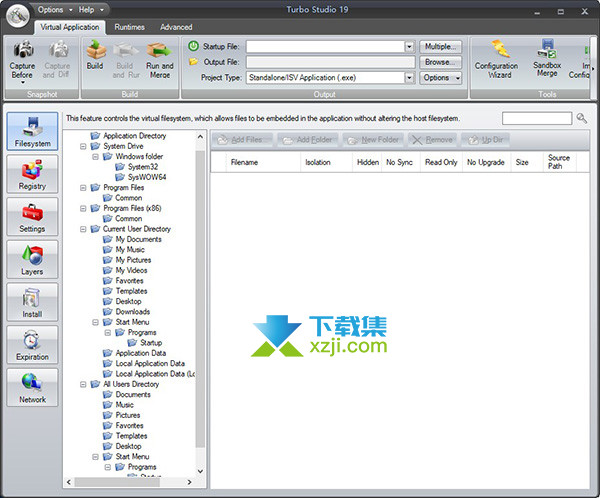Select the My Documents folder
Viewport: 600px width, 498px height.
pyautogui.click(x=139, y=239)
